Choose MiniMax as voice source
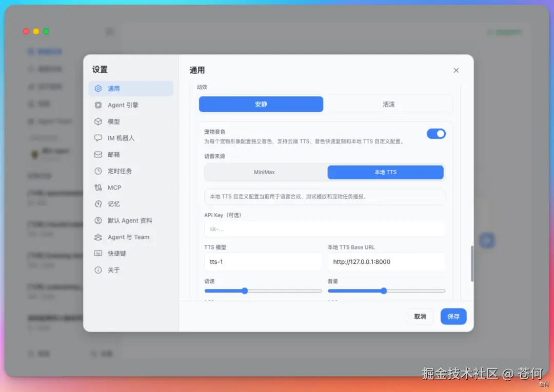 [264, 172]
